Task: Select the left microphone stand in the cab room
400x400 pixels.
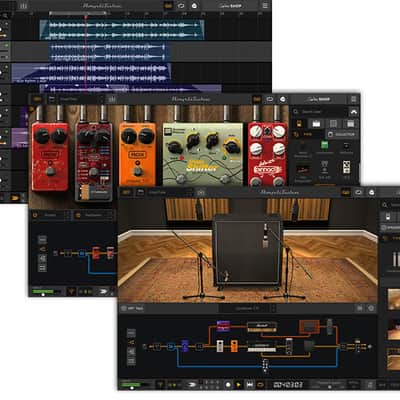Action: [201, 270]
